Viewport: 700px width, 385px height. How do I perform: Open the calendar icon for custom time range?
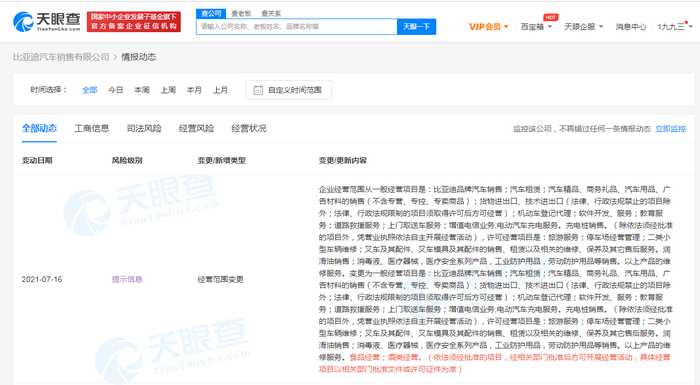pos(258,90)
